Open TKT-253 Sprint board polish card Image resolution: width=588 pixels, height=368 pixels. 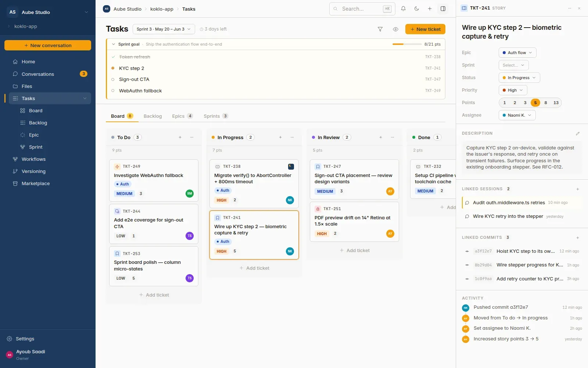(154, 266)
